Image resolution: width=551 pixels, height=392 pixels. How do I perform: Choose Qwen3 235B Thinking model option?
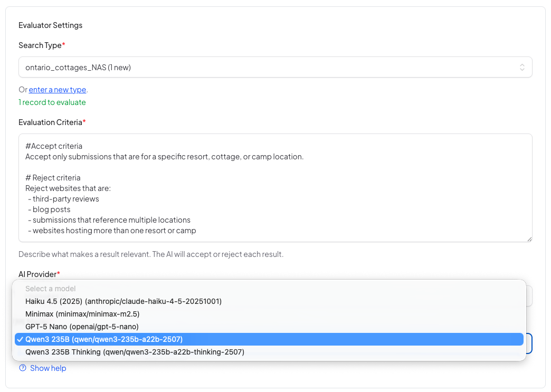click(269, 352)
